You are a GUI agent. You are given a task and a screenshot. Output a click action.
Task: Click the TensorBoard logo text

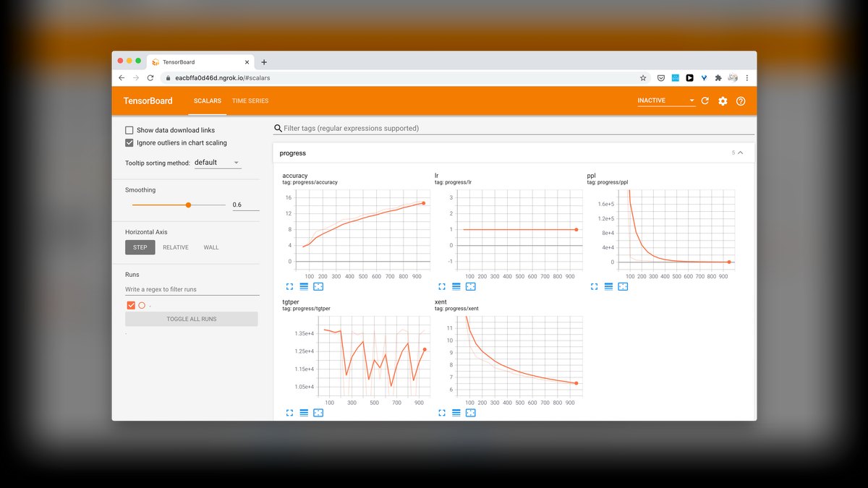click(x=148, y=100)
